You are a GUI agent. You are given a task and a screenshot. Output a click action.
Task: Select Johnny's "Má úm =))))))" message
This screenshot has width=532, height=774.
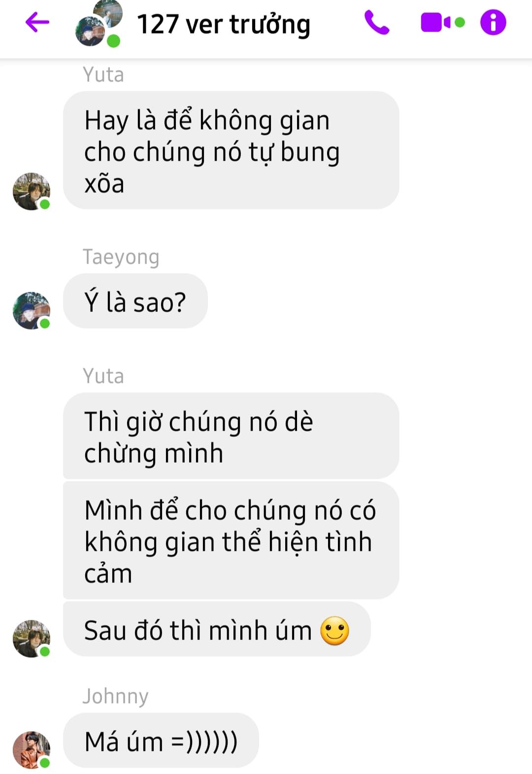(161, 740)
